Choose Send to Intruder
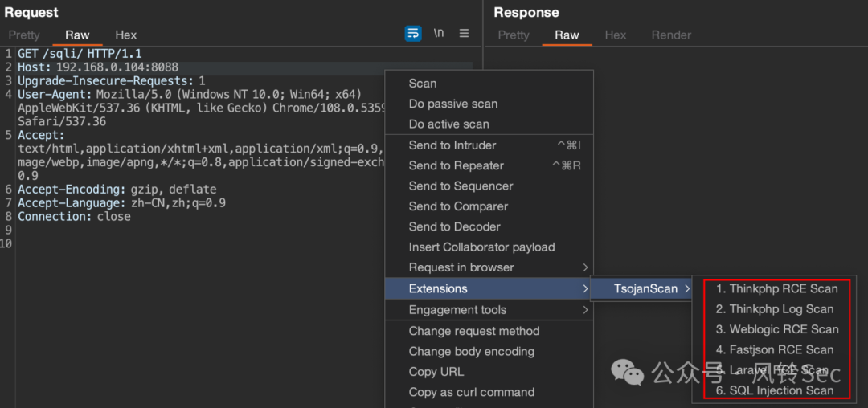 pyautogui.click(x=452, y=145)
